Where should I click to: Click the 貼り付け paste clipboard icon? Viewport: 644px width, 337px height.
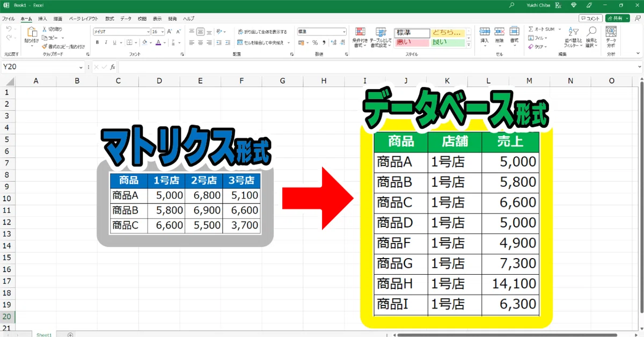click(x=32, y=32)
